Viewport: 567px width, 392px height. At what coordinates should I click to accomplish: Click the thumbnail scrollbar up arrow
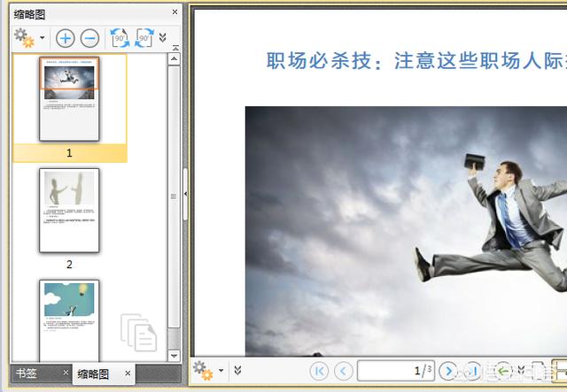[x=174, y=58]
